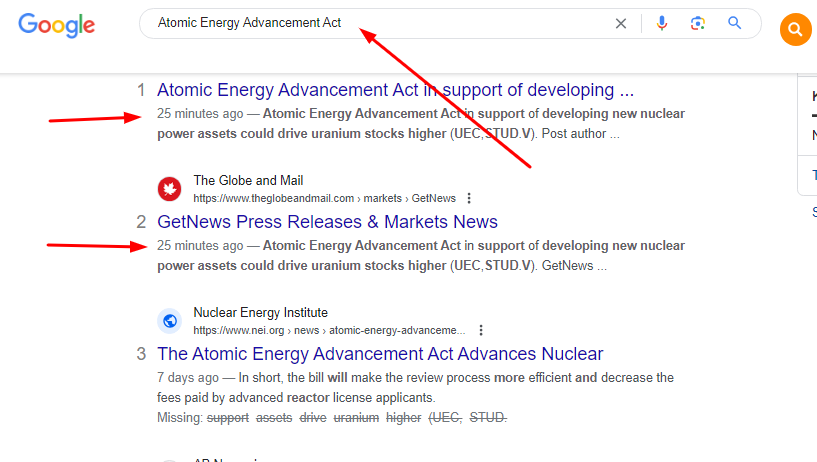Click "25 minutes ago" in the GetNews snippet
817x462 pixels.
click(x=200, y=246)
